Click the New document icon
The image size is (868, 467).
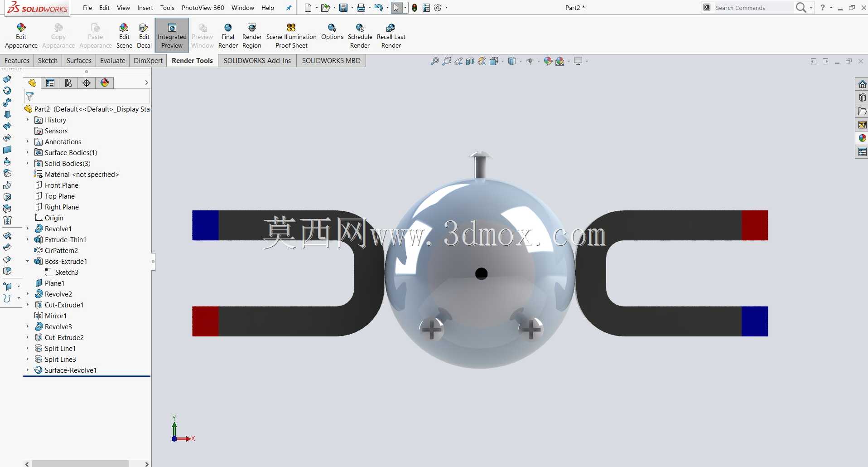[x=308, y=8]
